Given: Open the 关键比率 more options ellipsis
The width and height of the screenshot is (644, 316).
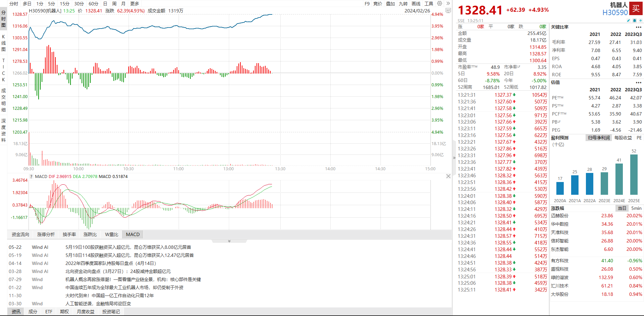Looking at the screenshot, I should 638,27.
